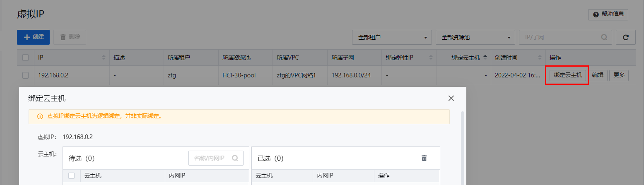This screenshot has height=185, width=644.
Task: Click the disabled 删除 button
Action: tap(70, 37)
